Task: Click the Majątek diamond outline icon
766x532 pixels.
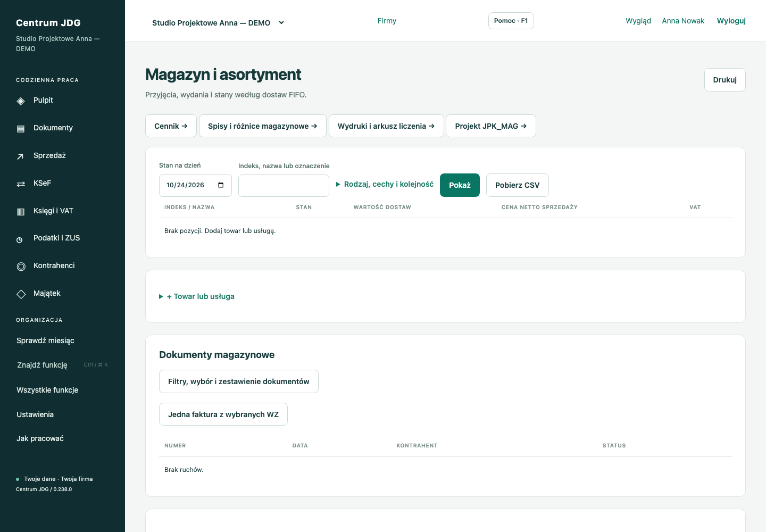Action: pyautogui.click(x=21, y=294)
